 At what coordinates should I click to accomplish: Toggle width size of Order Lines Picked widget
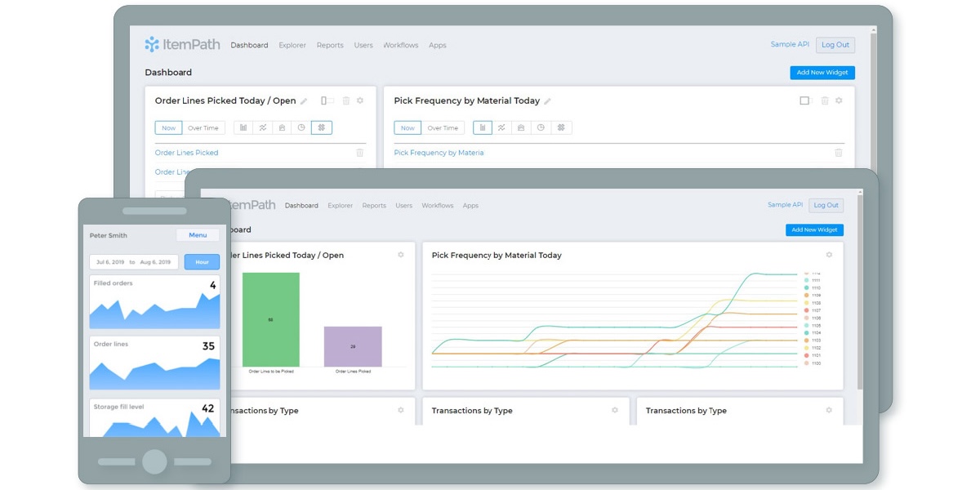click(327, 100)
